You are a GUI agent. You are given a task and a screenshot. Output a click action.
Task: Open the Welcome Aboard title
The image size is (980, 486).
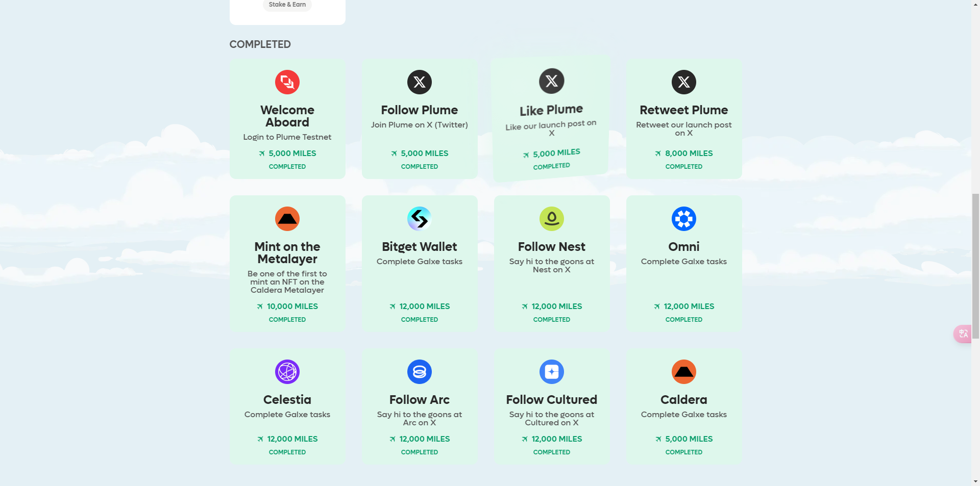pyautogui.click(x=287, y=116)
